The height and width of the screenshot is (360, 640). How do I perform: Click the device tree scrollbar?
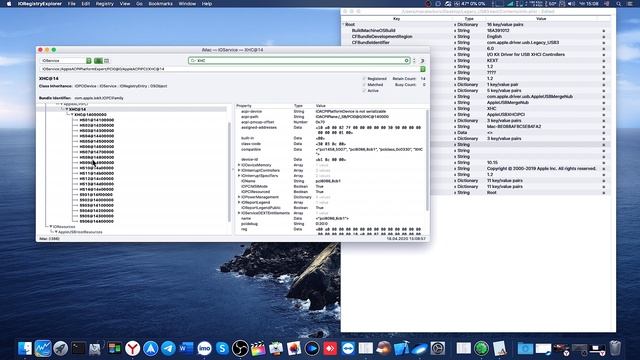click(x=229, y=171)
